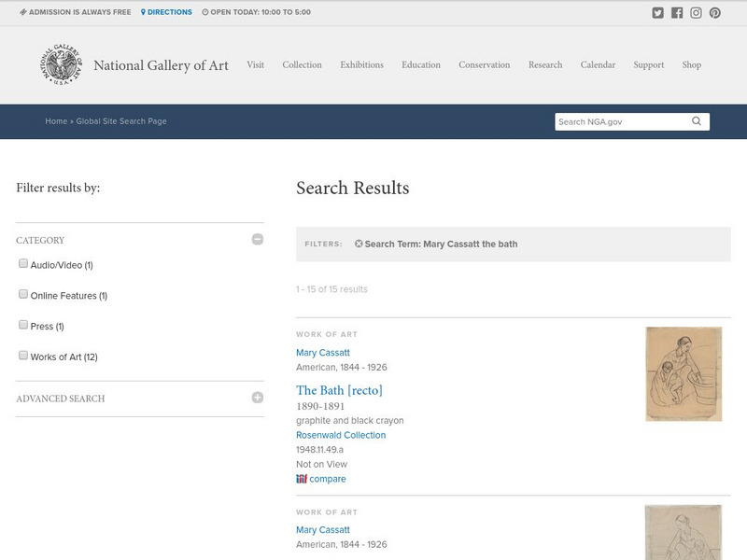Go to the Home breadcrumb link
The height and width of the screenshot is (560, 747).
tap(56, 121)
